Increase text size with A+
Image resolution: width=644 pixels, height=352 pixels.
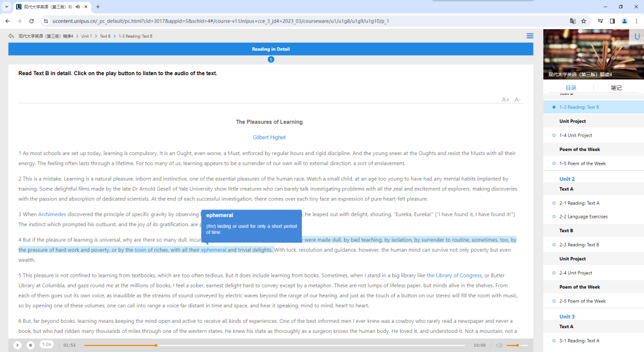pos(506,100)
